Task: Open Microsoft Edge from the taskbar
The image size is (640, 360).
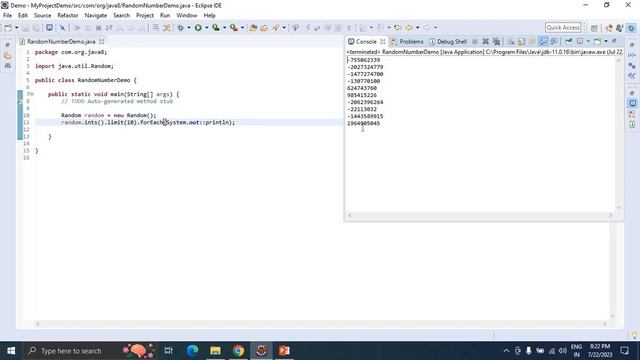Action: [192, 351]
